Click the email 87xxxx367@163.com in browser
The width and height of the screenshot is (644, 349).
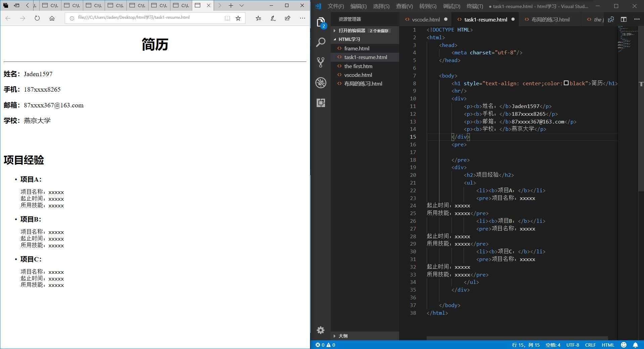[x=54, y=105]
